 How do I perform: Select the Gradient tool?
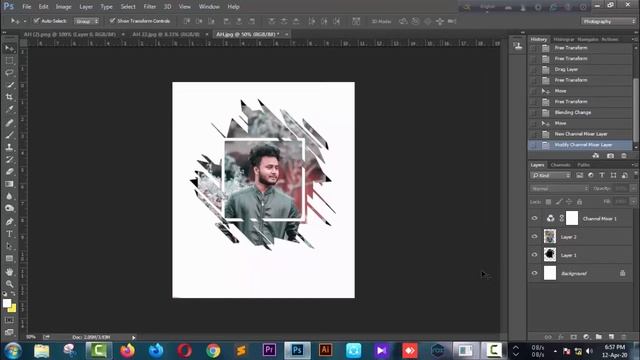tap(9, 184)
